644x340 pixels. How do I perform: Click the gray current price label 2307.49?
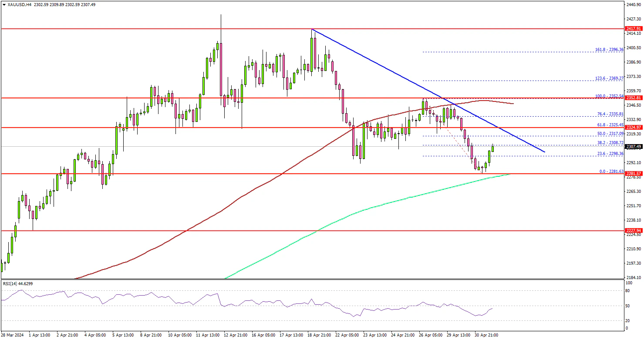click(x=634, y=147)
